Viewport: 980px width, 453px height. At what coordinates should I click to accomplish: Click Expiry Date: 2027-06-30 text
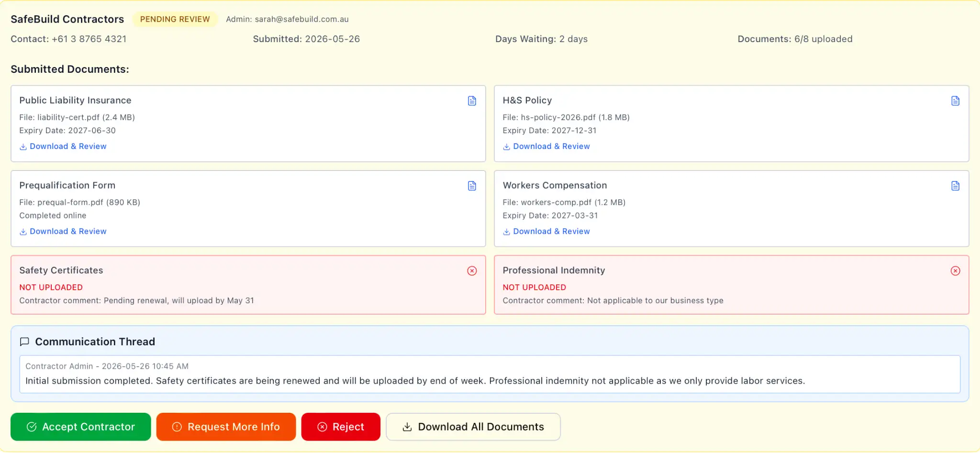pyautogui.click(x=67, y=131)
